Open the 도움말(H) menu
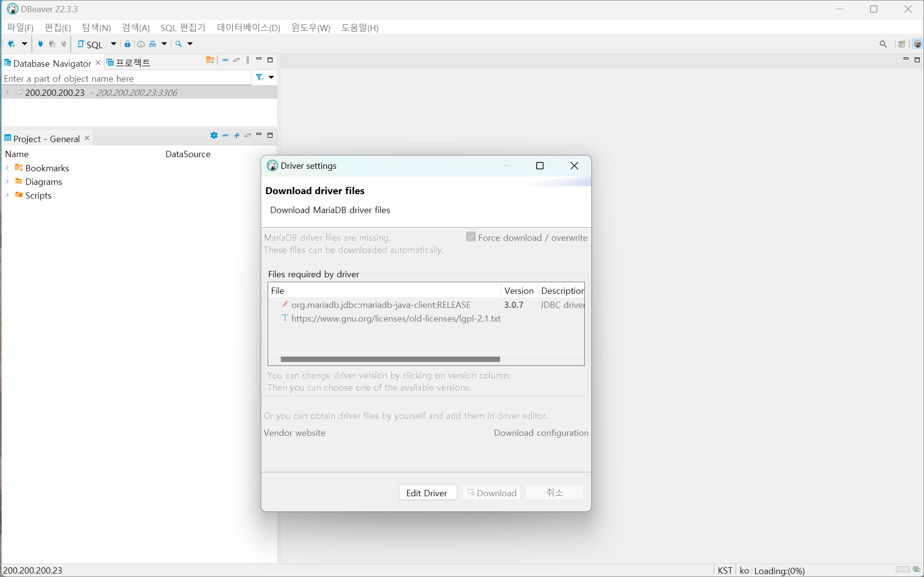 [x=360, y=28]
